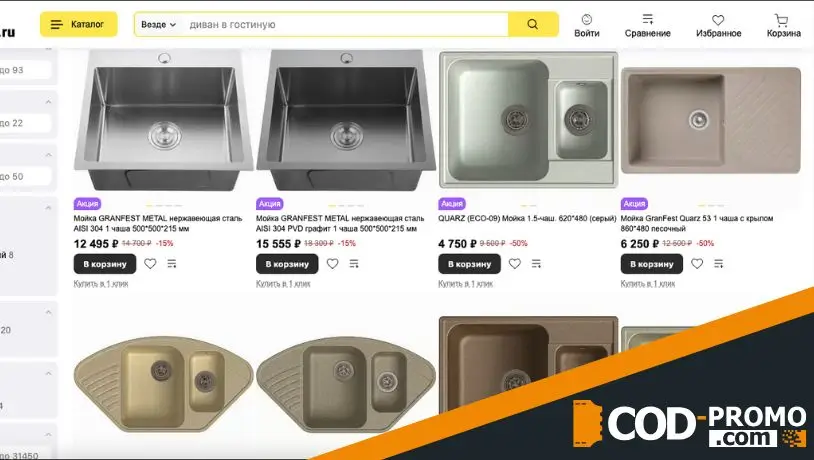Open the beige corner sink product image
The image size is (814, 460).
tap(164, 383)
